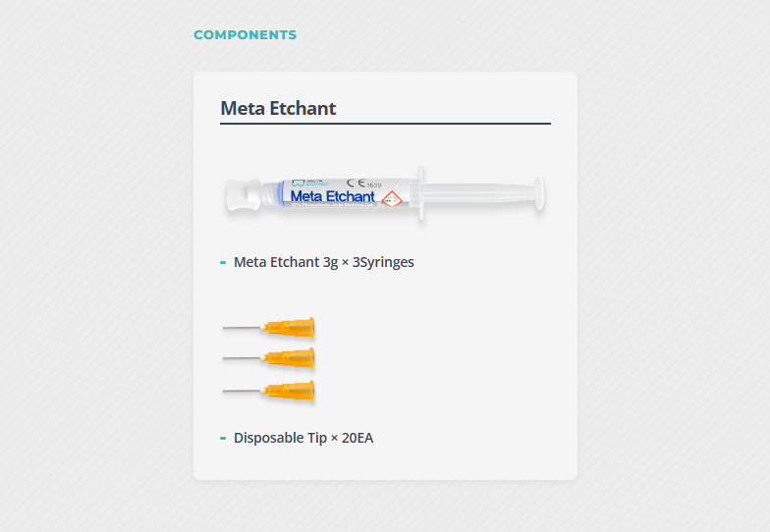
Task: Click the needle of the top tip
Action: pyautogui.click(x=242, y=328)
